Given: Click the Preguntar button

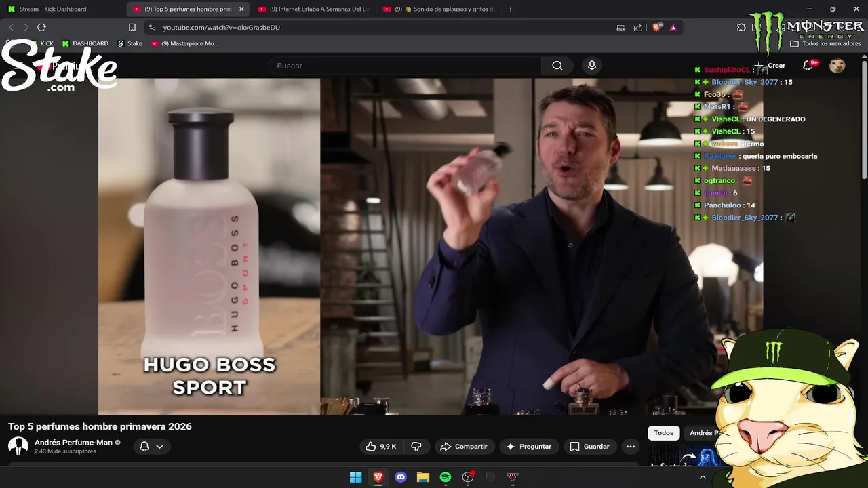Looking at the screenshot, I should coord(529,446).
